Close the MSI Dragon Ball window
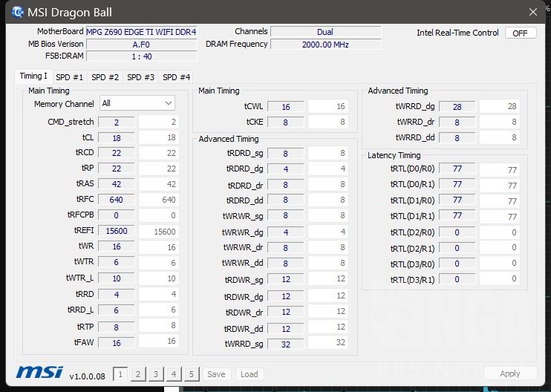551x392 pixels. pos(532,13)
